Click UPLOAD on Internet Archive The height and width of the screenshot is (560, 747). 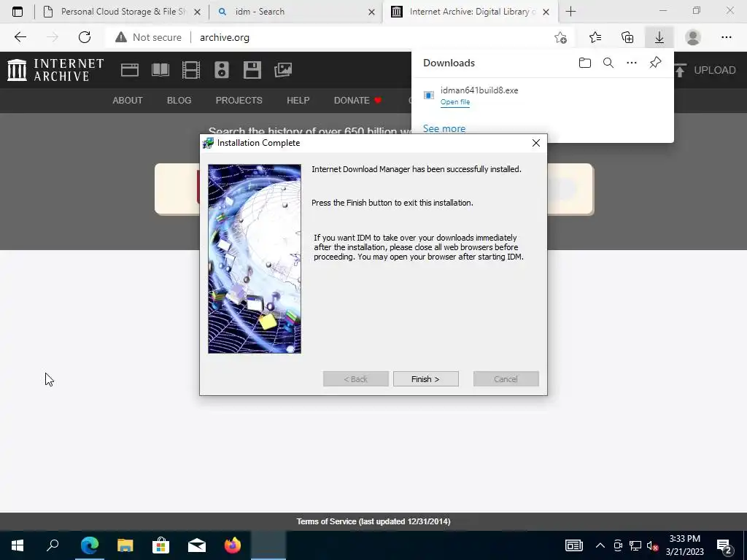coord(705,70)
